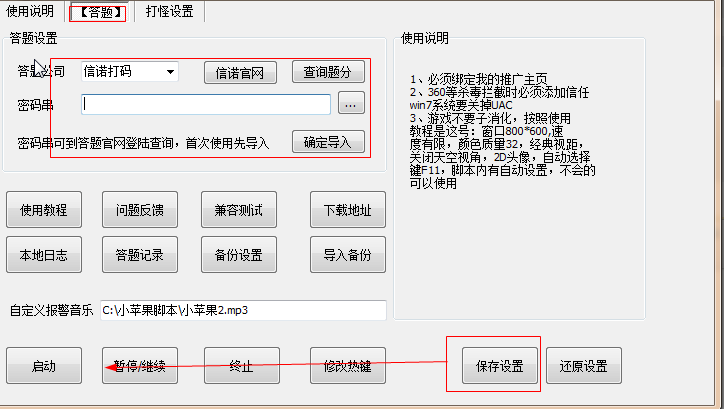Image resolution: width=724 pixels, height=409 pixels.
Task: Click the 查询题分 button
Action: click(x=328, y=72)
